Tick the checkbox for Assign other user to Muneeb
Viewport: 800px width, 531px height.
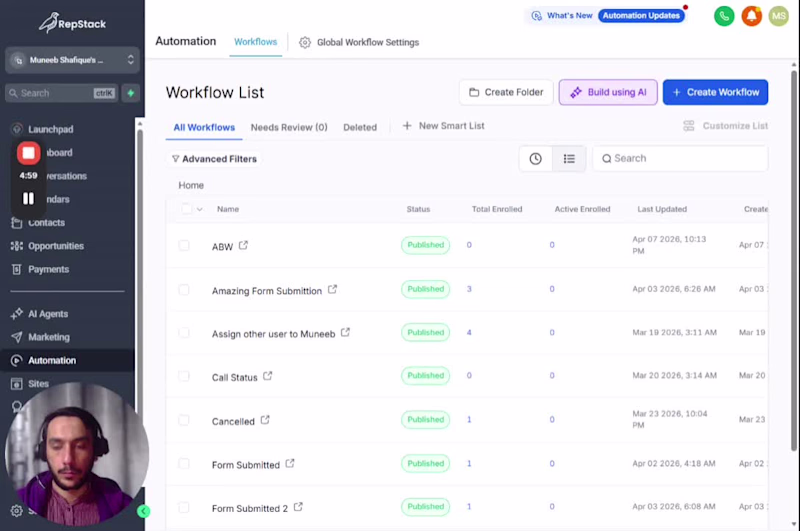(x=184, y=333)
